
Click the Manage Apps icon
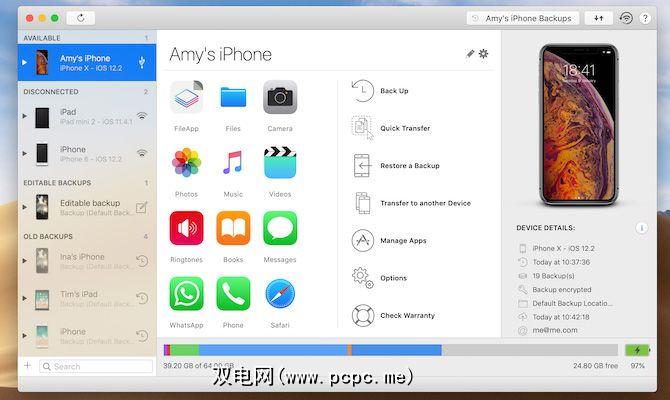click(362, 241)
